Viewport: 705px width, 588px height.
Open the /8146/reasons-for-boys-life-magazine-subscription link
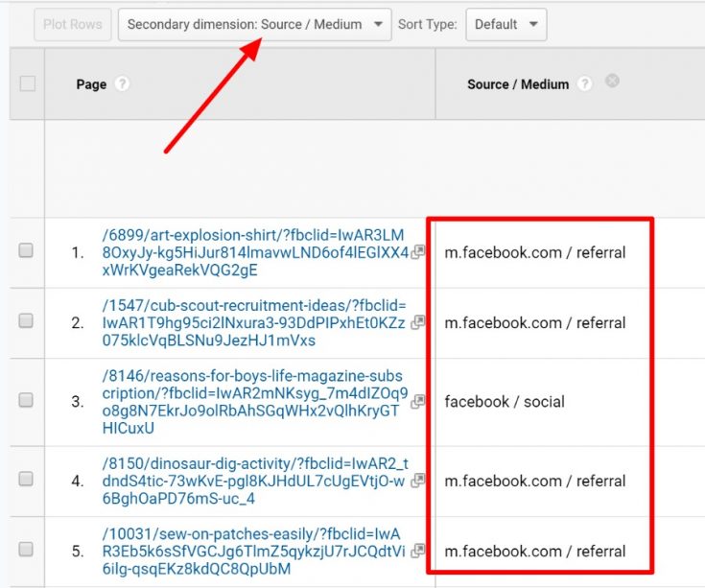click(x=255, y=402)
